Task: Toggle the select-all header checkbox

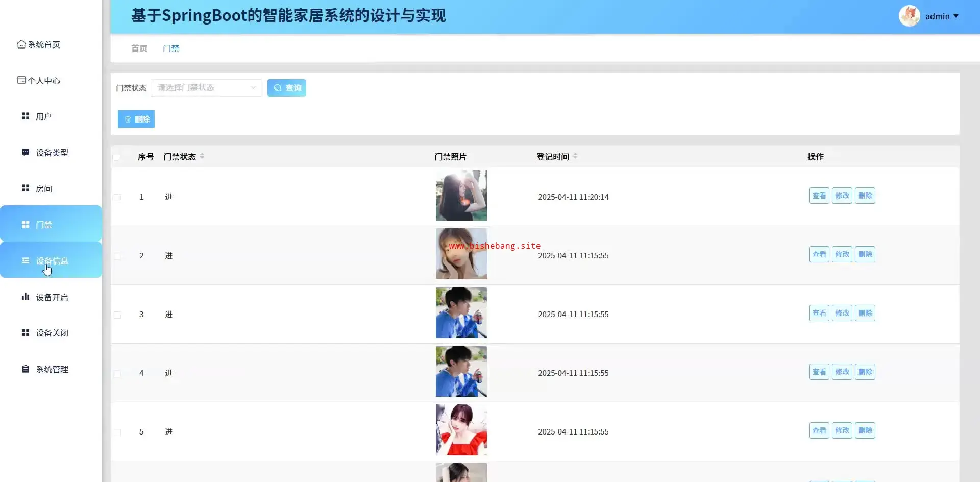Action: tap(116, 157)
